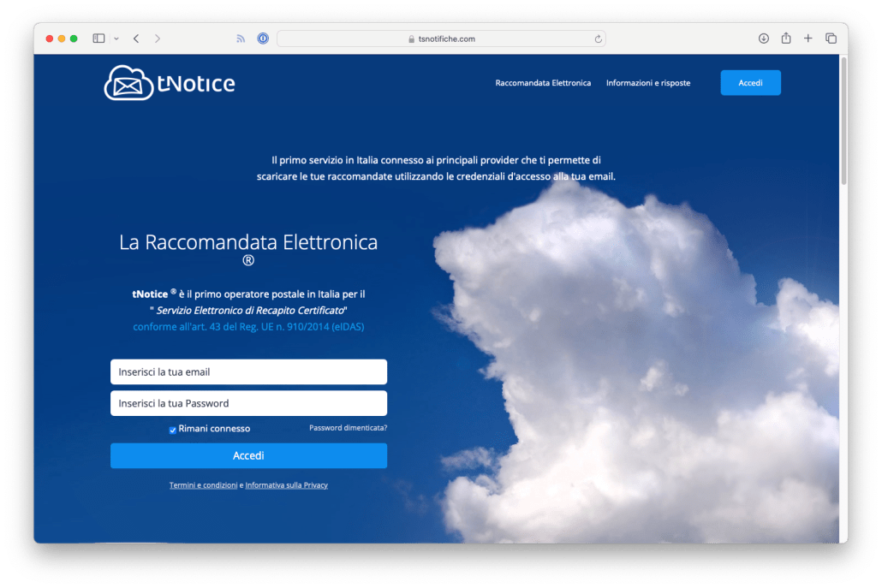Click the tNotice cloud envelope logo

click(x=170, y=83)
